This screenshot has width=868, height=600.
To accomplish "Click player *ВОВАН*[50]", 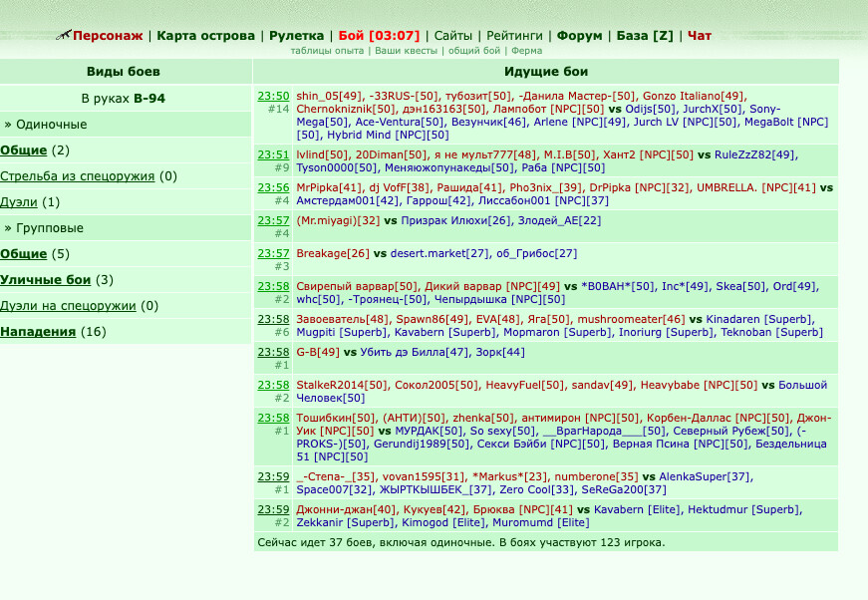I will (618, 286).
